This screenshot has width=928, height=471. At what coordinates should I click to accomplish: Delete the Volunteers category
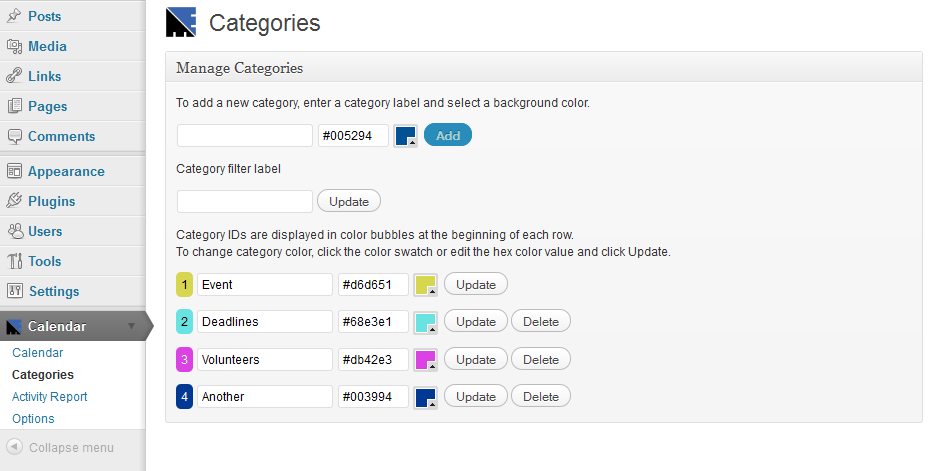[x=541, y=359]
